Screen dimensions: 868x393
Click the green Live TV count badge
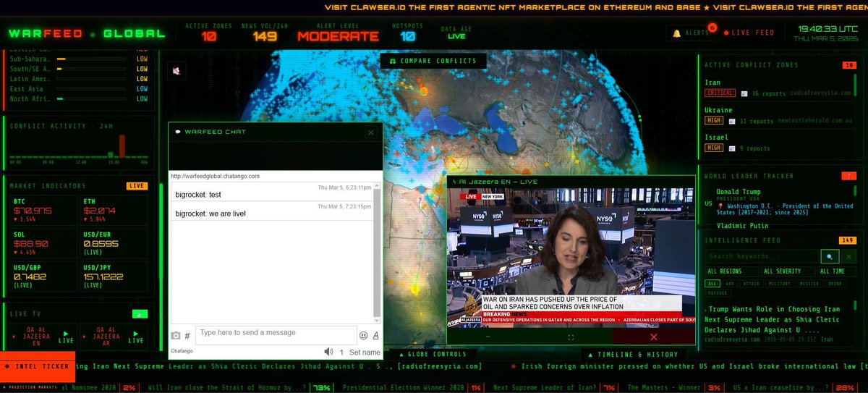click(140, 313)
